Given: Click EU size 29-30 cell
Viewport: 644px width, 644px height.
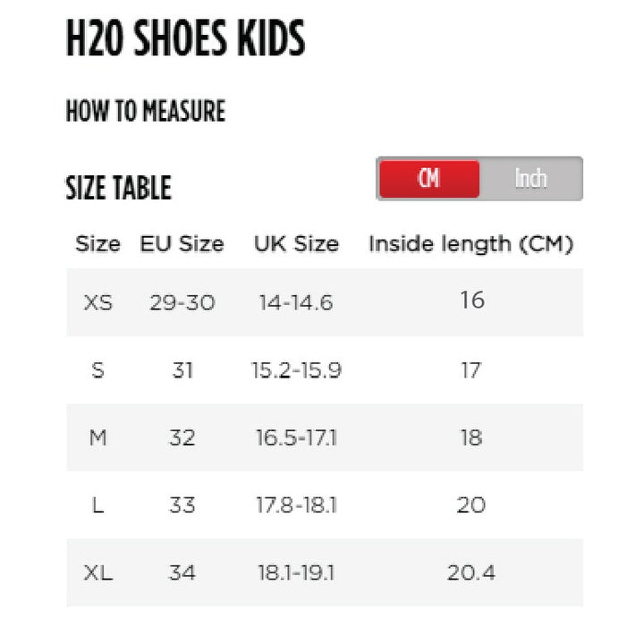Looking at the screenshot, I should click(182, 302).
